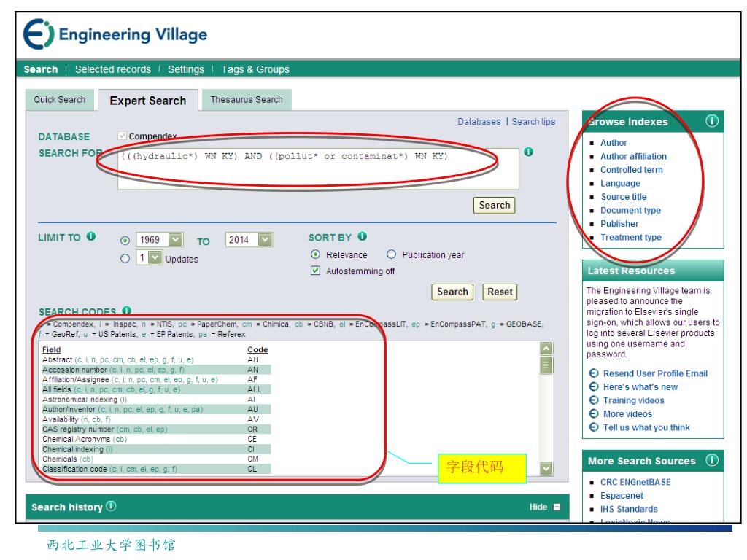Open the Training videos link
747x560 pixels.
click(x=634, y=400)
